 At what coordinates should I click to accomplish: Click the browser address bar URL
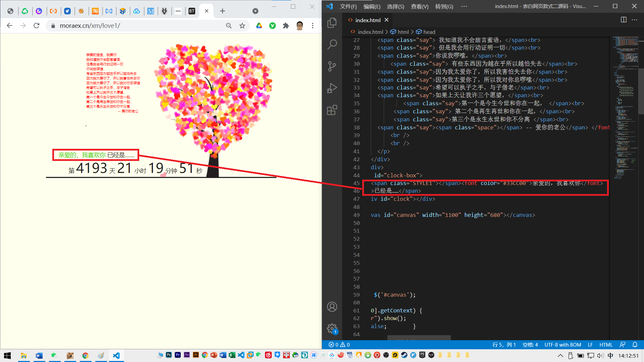(x=90, y=26)
